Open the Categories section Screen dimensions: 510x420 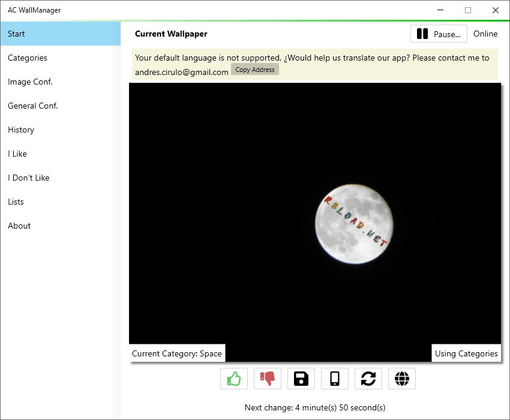coord(28,58)
